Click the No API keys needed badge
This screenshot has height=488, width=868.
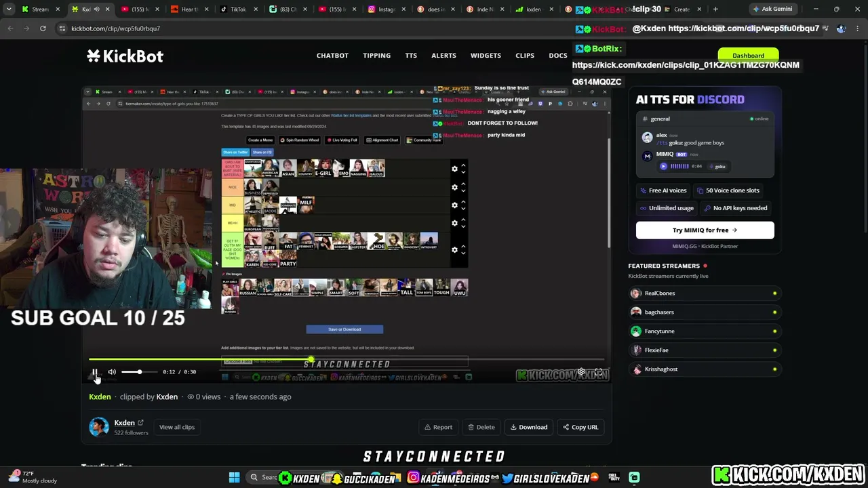pyautogui.click(x=735, y=208)
